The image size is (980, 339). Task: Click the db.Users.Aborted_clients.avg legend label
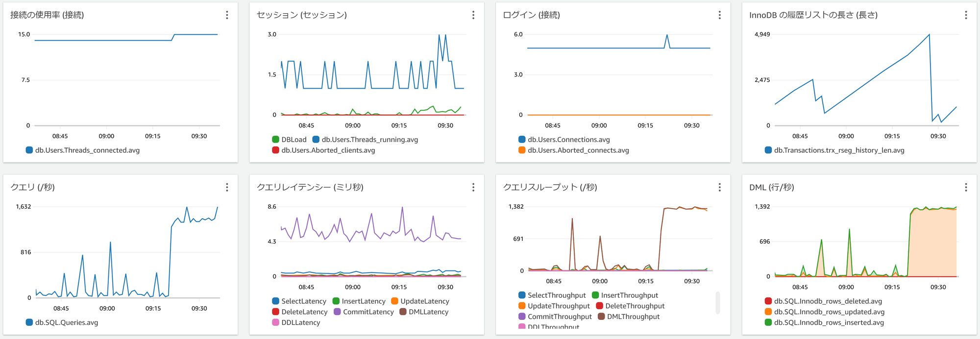323,150
